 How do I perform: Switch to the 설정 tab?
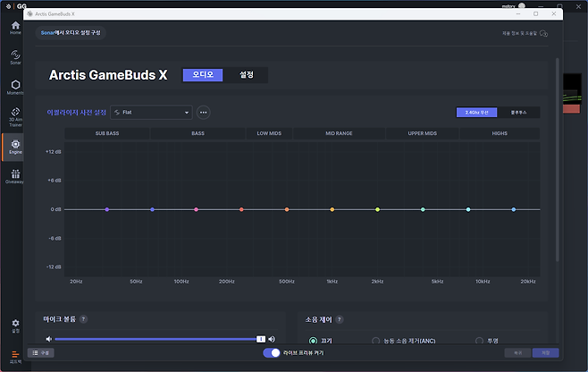coord(246,75)
